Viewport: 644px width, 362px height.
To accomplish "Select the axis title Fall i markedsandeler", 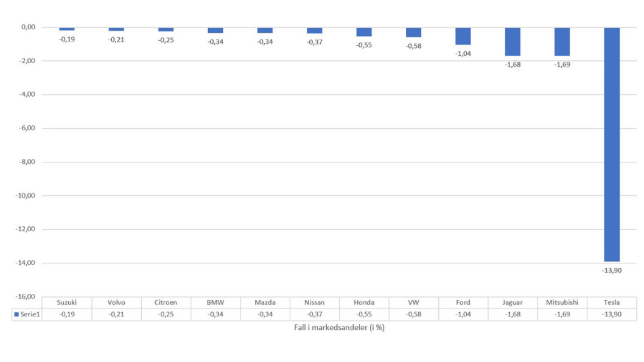I will tap(339, 327).
